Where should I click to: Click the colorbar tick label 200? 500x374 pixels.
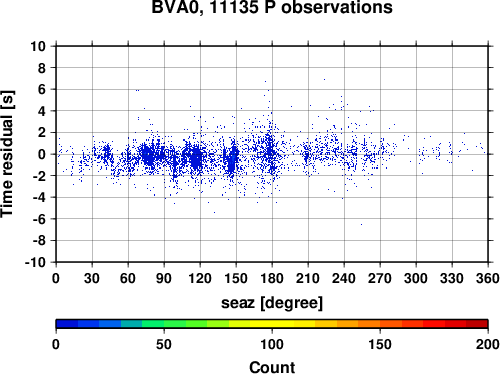click(487, 344)
